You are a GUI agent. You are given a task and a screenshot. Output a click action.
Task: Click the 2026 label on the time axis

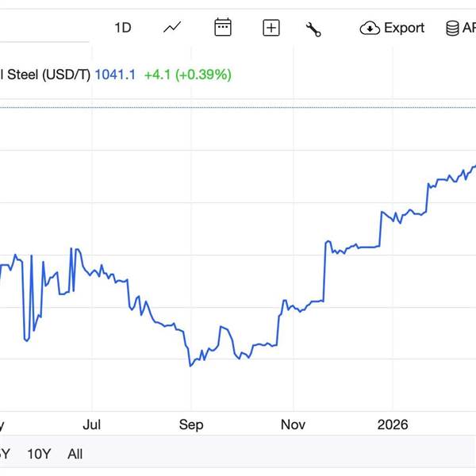pyautogui.click(x=392, y=424)
